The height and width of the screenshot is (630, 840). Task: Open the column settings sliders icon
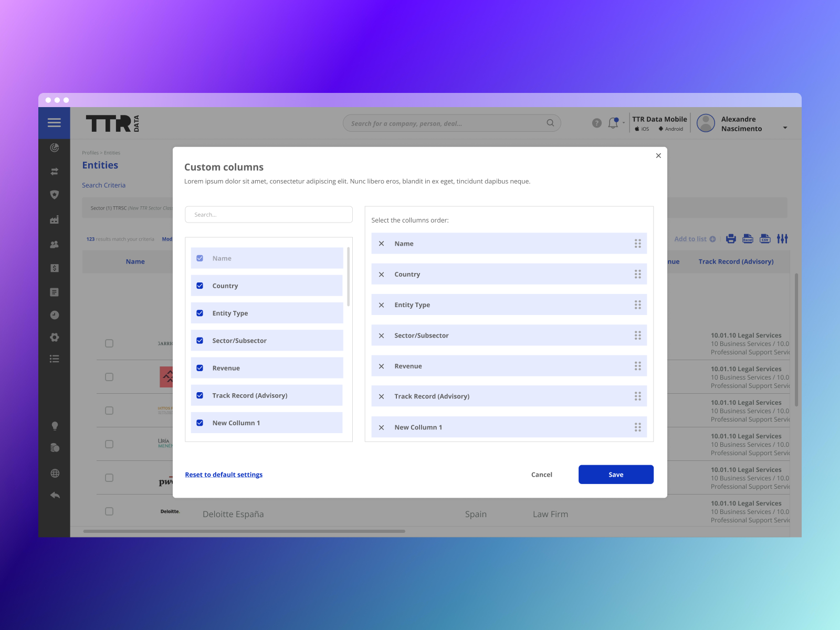pyautogui.click(x=782, y=239)
